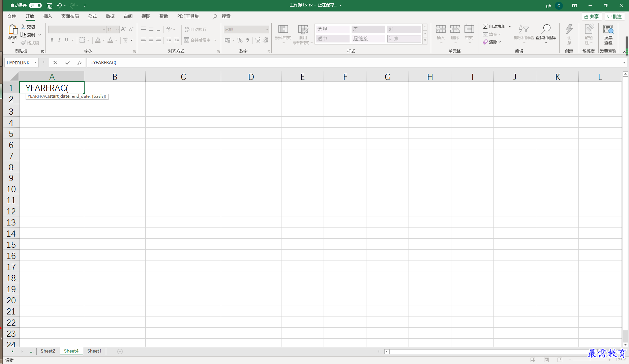Click the Format as Table icon

point(303,29)
